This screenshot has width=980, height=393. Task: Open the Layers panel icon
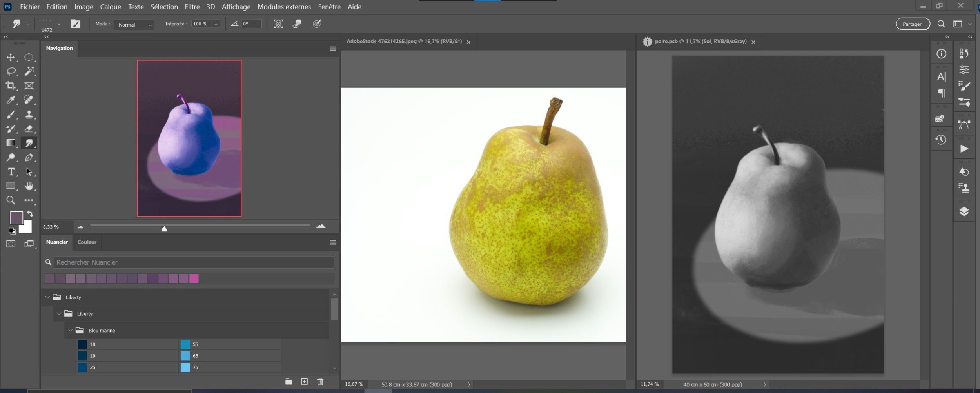coord(964,212)
